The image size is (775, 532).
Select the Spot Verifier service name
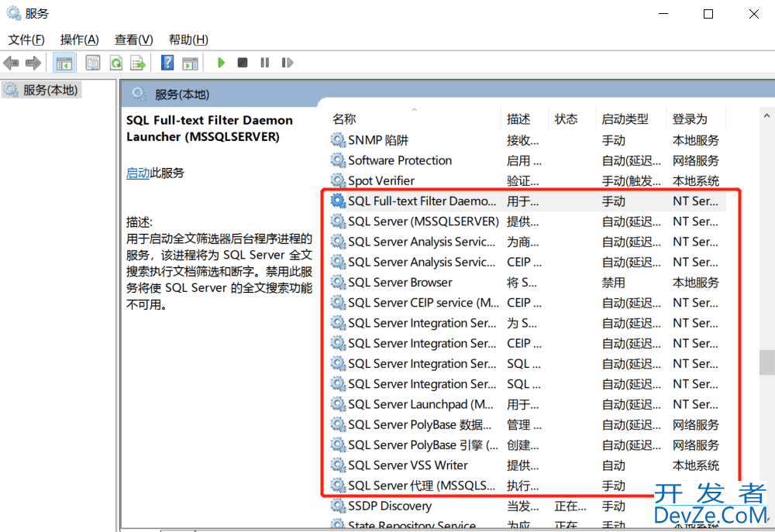tap(381, 180)
